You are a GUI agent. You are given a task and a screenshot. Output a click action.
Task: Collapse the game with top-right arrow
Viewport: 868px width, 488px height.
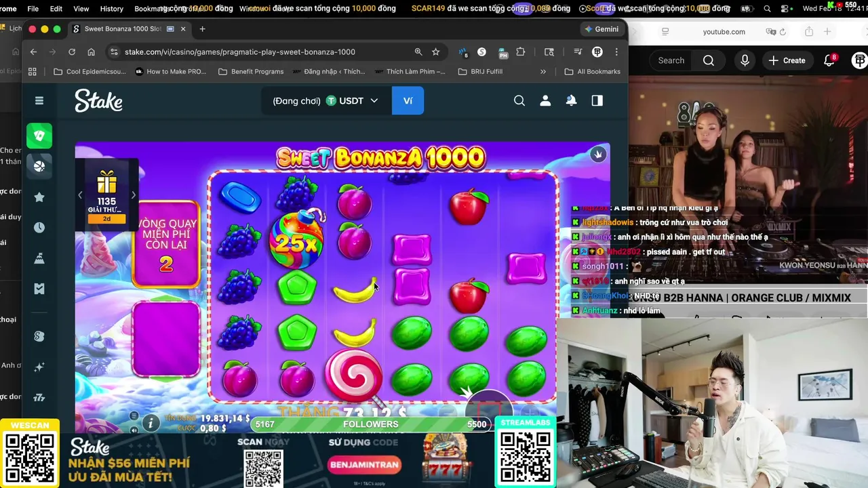point(597,154)
